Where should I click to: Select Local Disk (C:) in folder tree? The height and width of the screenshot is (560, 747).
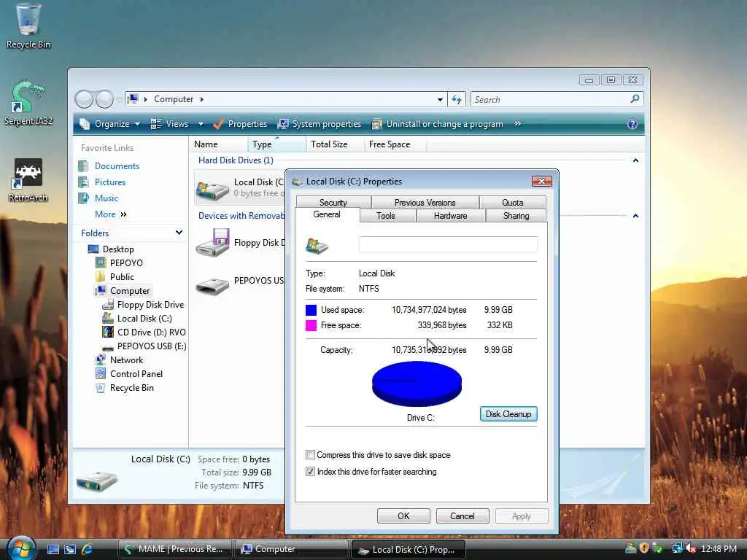pos(144,318)
